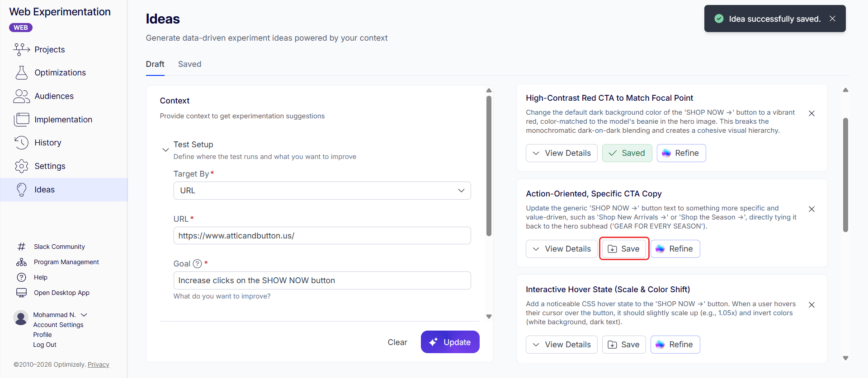Save the Interactive Hover State idea

(623, 345)
